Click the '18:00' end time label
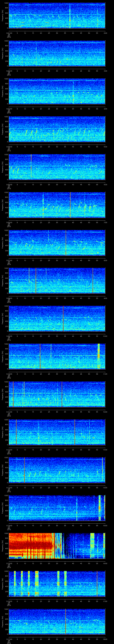Screen dimensions: 114x644 pos(105,639)
